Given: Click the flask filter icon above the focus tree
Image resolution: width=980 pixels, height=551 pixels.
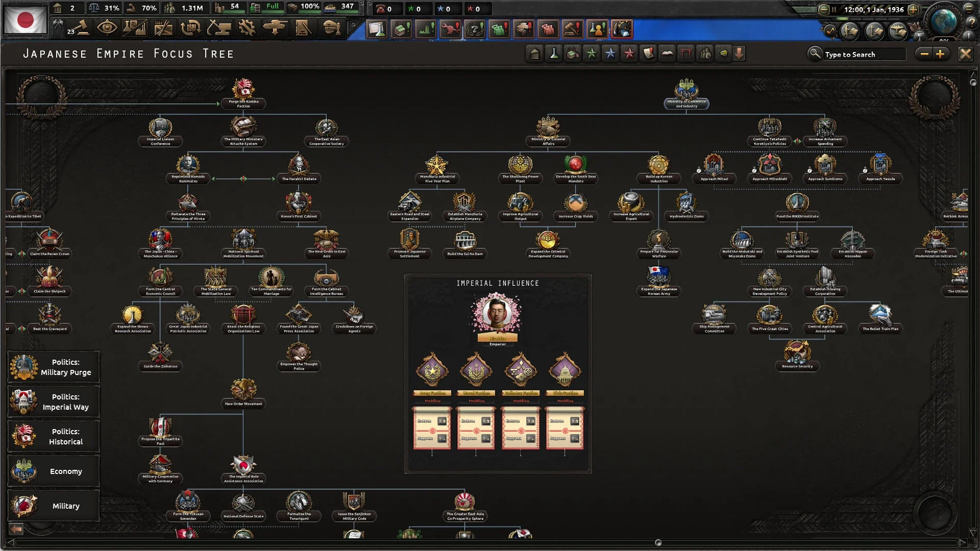Looking at the screenshot, I should 553,53.
